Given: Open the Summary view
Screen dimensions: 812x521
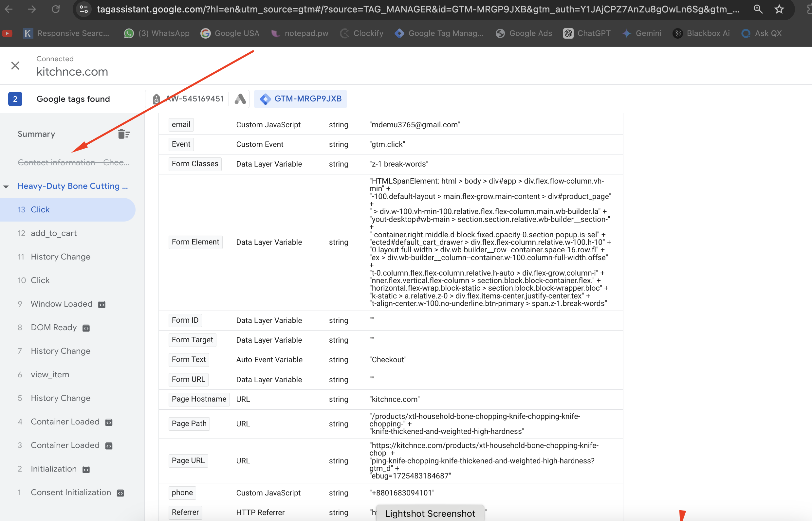Looking at the screenshot, I should 36,134.
